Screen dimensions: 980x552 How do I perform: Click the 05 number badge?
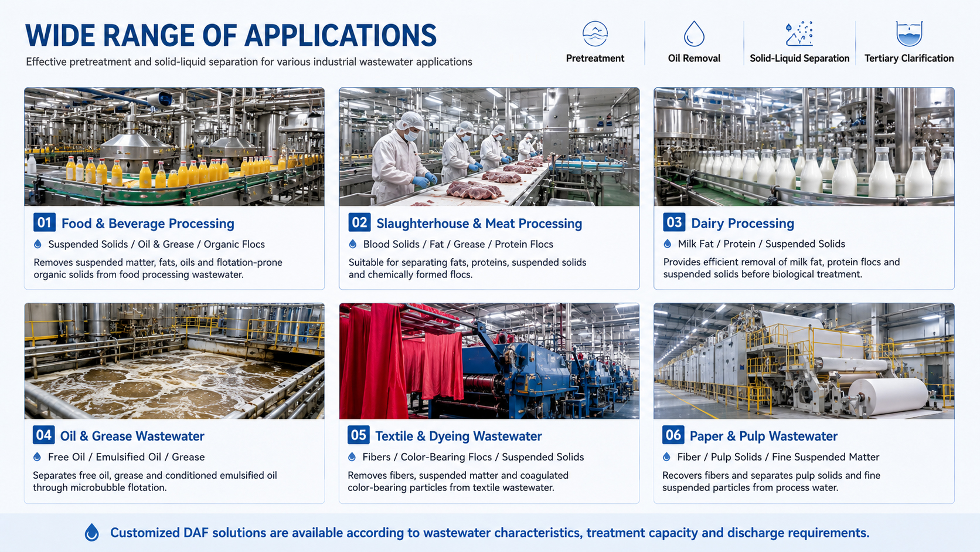359,435
